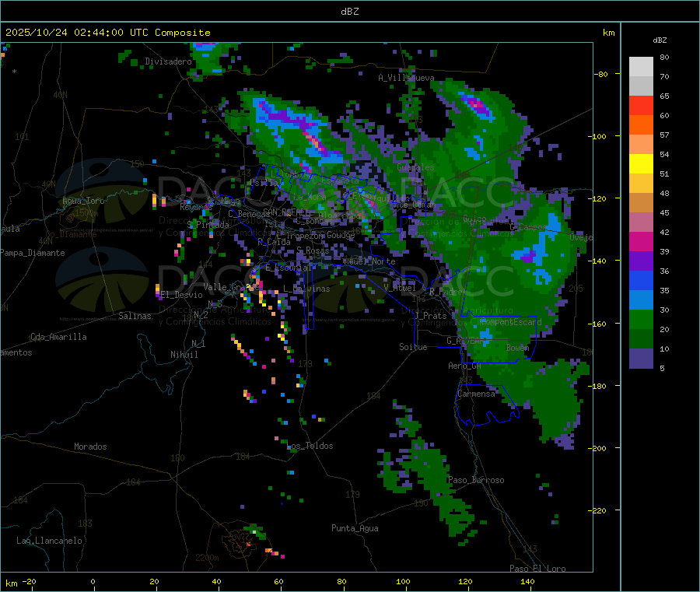The height and width of the screenshot is (592, 700).
Task: Click the 5 dBZ purple legend swatch
Action: pos(641,359)
